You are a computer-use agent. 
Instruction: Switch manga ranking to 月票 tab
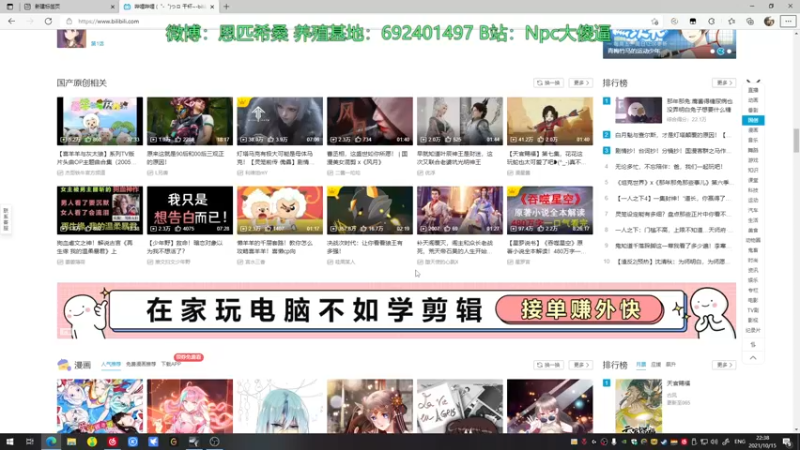click(641, 364)
